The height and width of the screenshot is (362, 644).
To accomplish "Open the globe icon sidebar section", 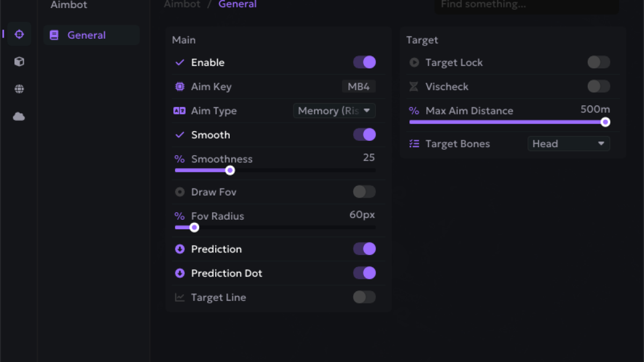I will (x=19, y=89).
